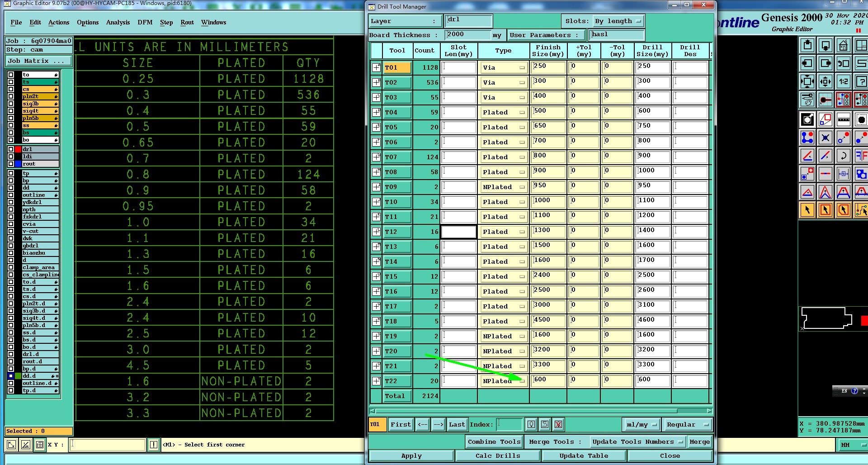Click the exclamation mark icon button
The height and width of the screenshot is (465, 868).
(154, 445)
